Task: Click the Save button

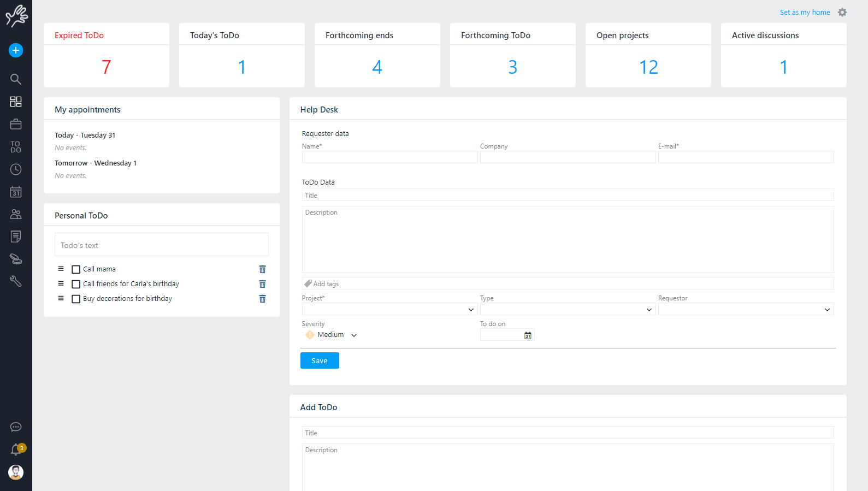Action: point(320,360)
